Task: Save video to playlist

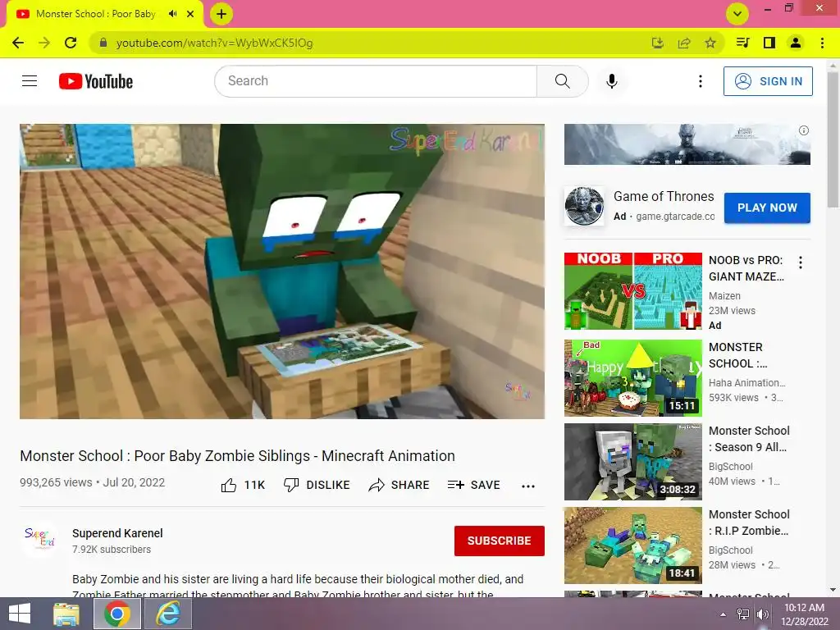Action: (473, 486)
